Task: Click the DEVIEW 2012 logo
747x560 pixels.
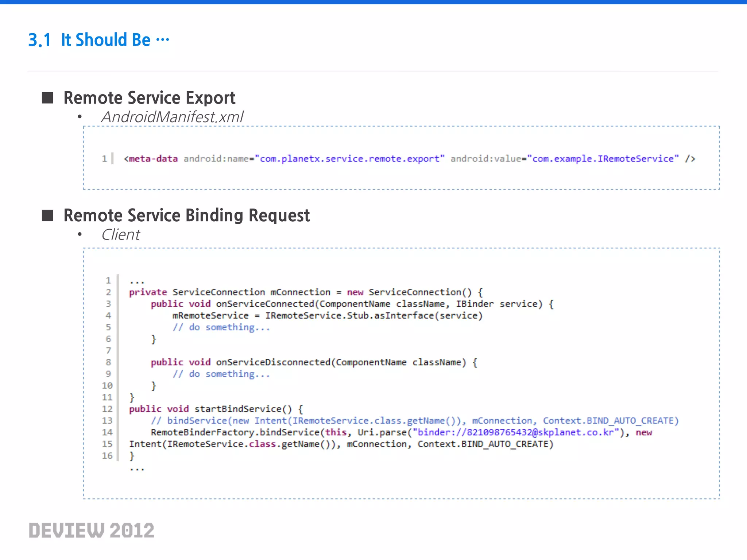Action: pyautogui.click(x=92, y=530)
